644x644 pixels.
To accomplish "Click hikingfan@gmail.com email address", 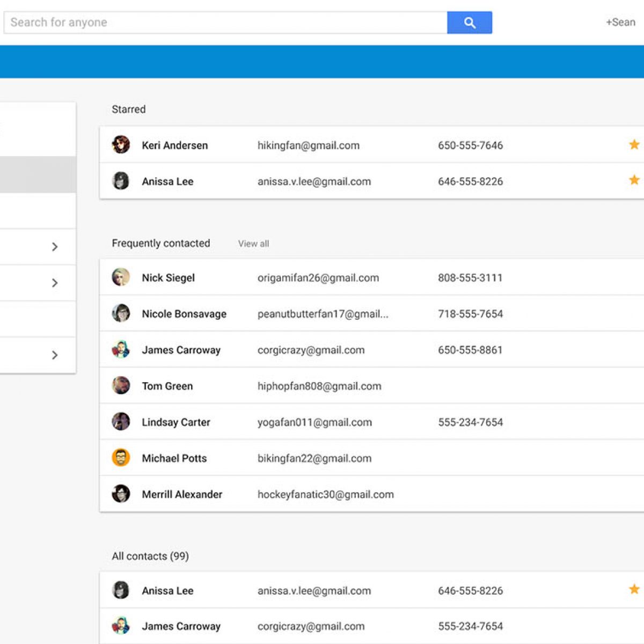I will [x=309, y=145].
